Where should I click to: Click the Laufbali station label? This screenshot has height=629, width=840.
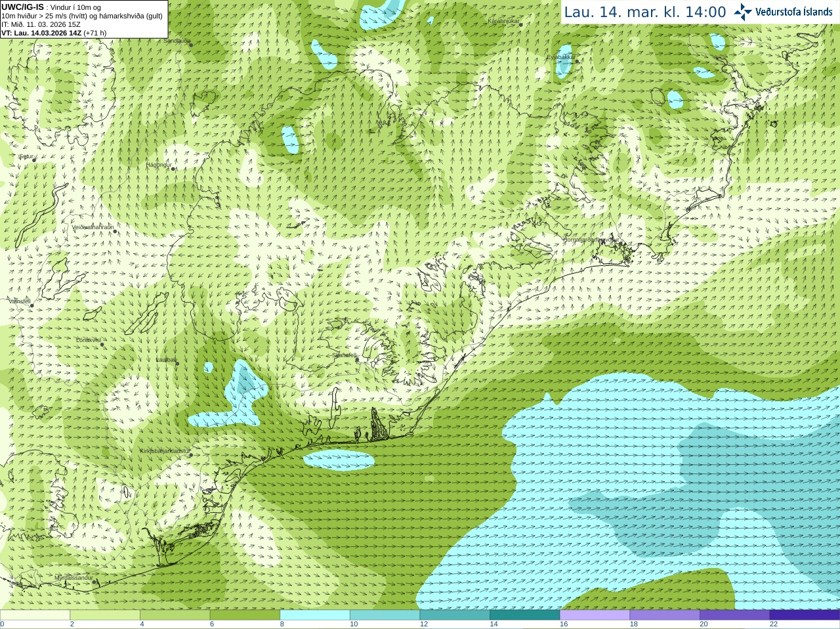(x=166, y=360)
